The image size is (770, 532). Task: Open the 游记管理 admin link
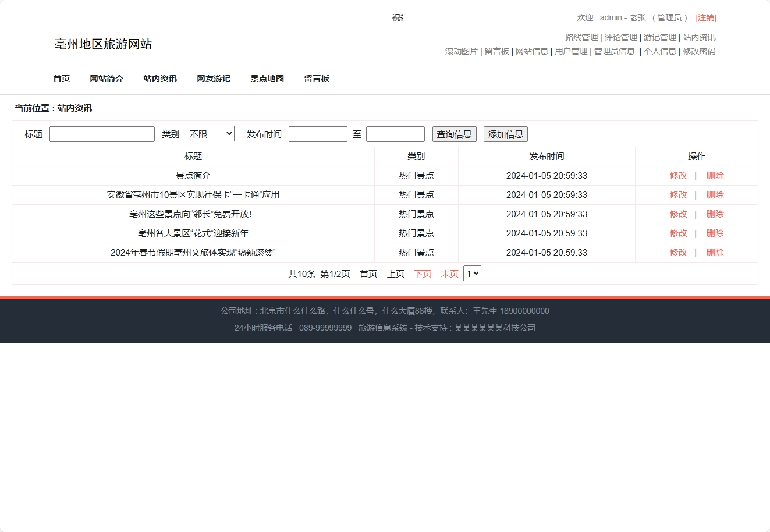[x=659, y=37]
